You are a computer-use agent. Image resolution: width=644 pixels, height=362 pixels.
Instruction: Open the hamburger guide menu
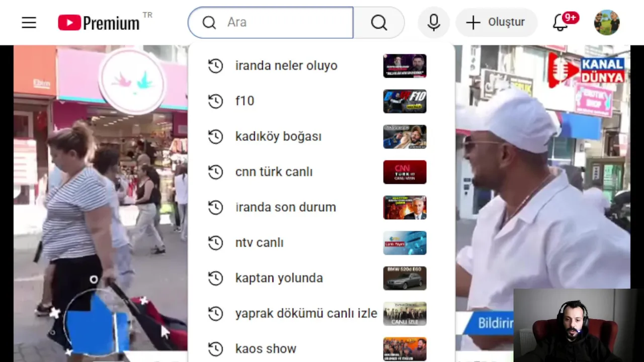click(29, 23)
